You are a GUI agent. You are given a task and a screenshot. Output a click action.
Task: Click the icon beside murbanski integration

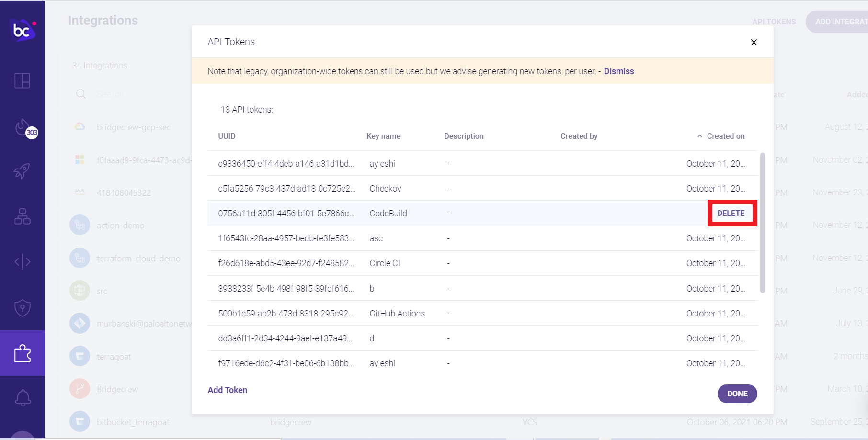click(x=80, y=323)
